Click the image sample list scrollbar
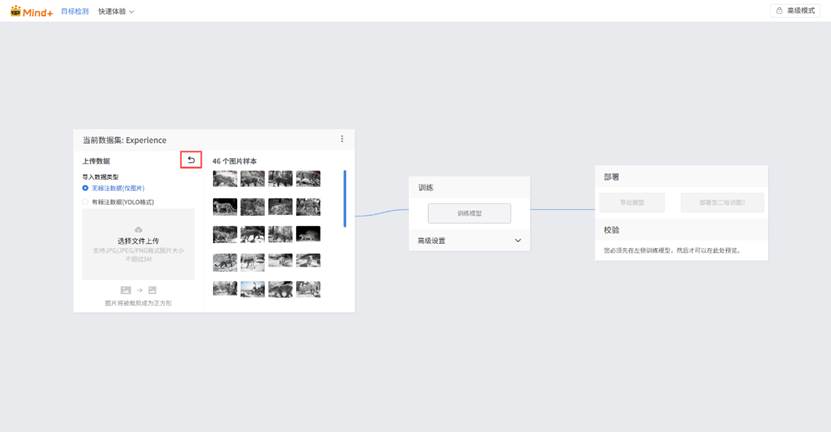Viewport: 831px width, 432px height. click(345, 198)
